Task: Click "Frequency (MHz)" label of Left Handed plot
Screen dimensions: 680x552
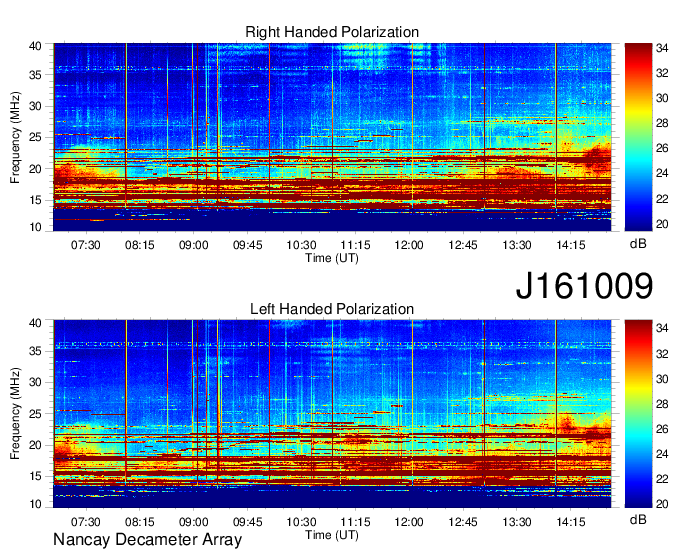Action: [x=15, y=414]
